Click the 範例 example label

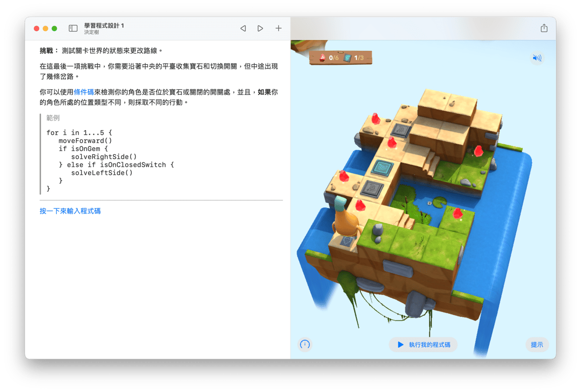(x=53, y=118)
